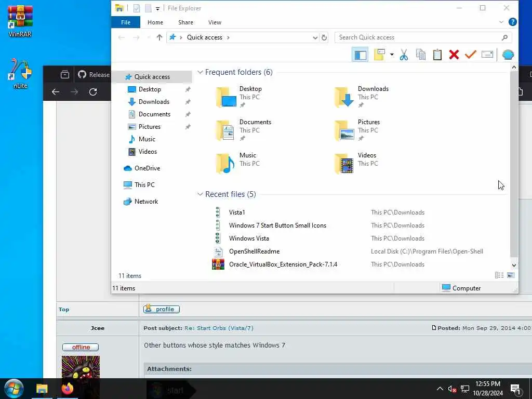Open the Windows Start orb button

(14, 389)
